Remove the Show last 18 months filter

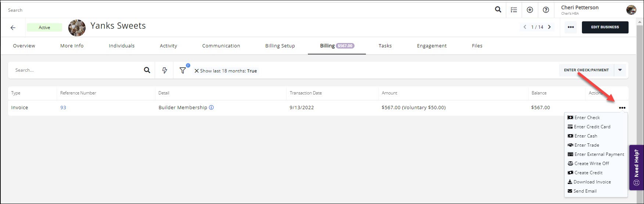[x=197, y=71]
